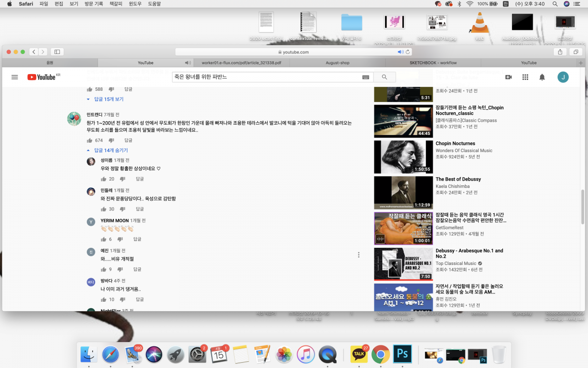588x368 pixels.
Task: Click the create video camera icon
Action: (509, 77)
